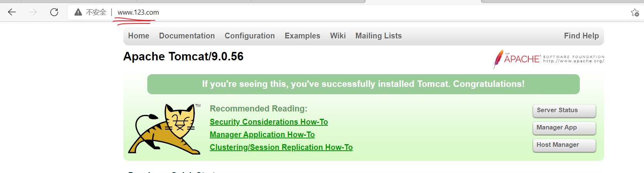Click the browser back arrow

[12, 12]
